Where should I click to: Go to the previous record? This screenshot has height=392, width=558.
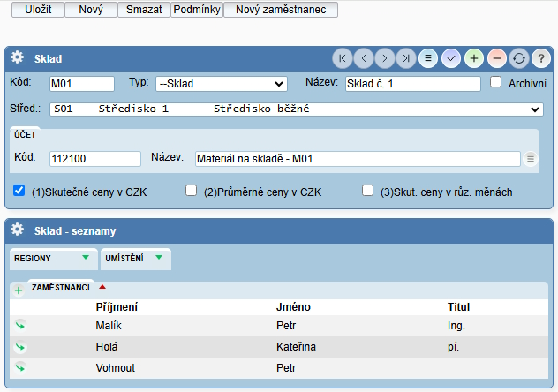click(x=363, y=57)
